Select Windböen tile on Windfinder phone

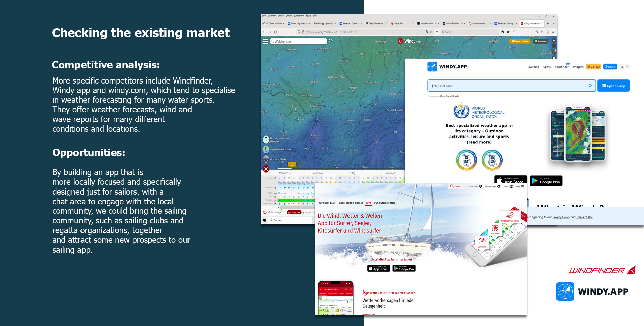click(x=495, y=230)
